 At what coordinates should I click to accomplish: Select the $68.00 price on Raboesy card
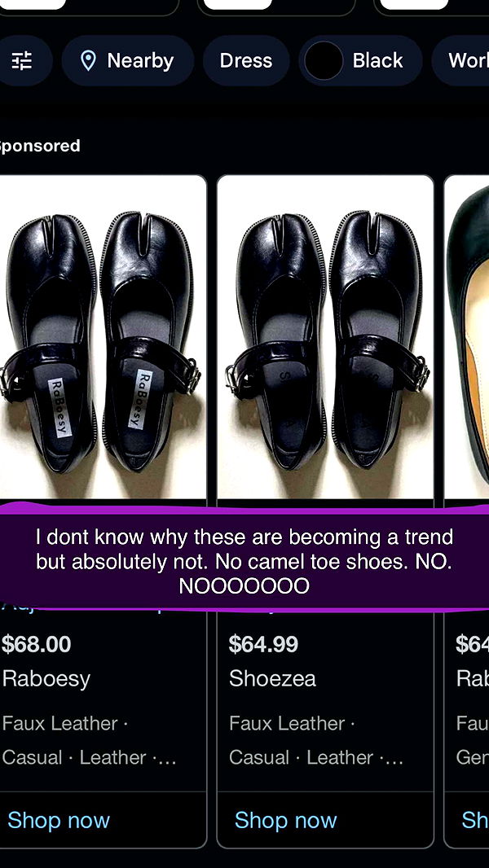coord(37,644)
